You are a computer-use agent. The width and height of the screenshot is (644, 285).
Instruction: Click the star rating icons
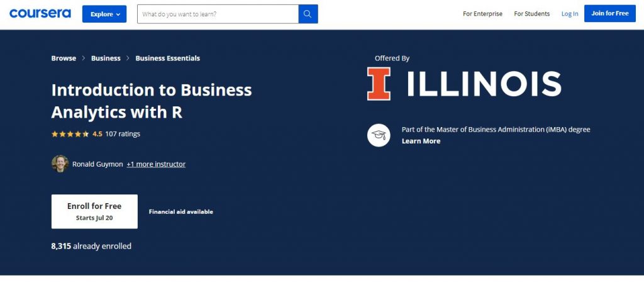(70, 134)
